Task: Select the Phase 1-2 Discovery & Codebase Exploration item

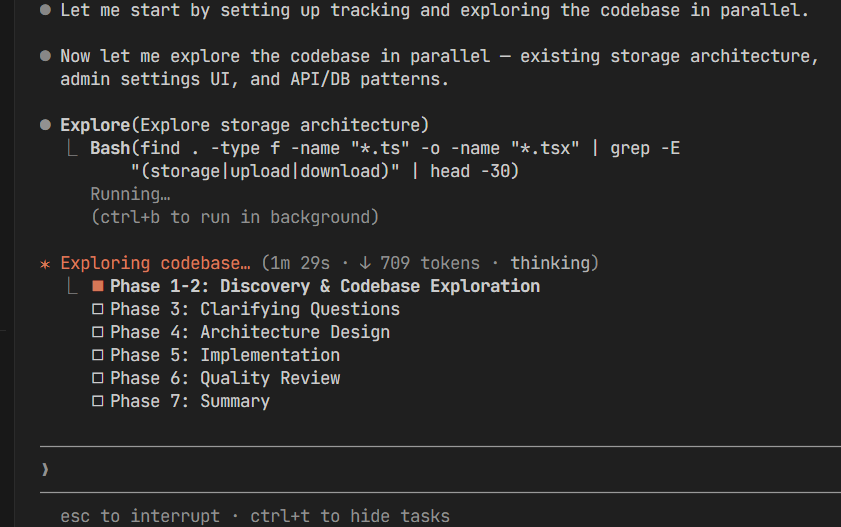Action: tap(325, 286)
